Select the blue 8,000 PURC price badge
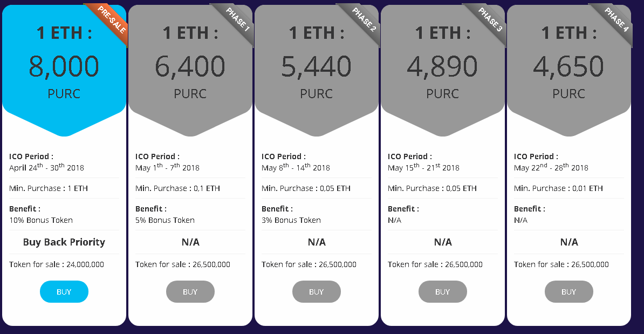 coord(64,71)
